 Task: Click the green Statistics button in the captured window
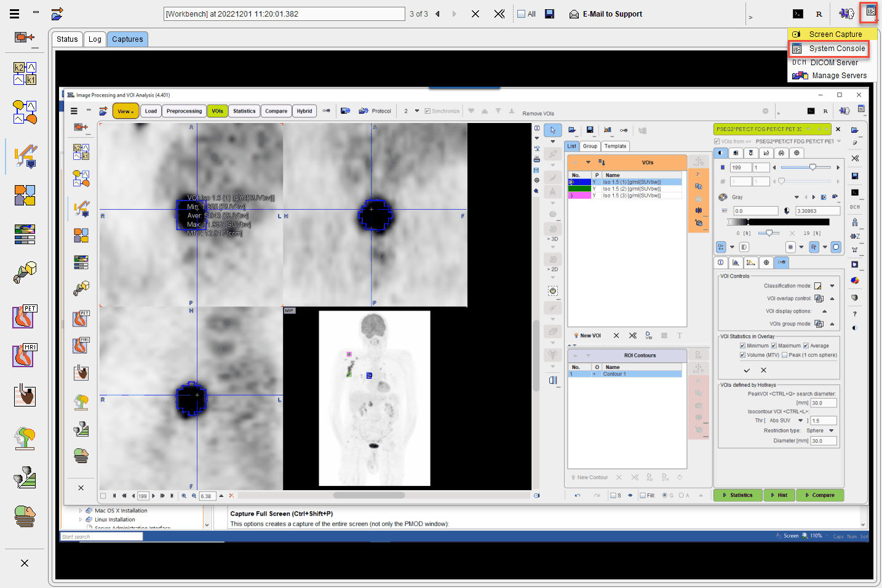tap(737, 495)
